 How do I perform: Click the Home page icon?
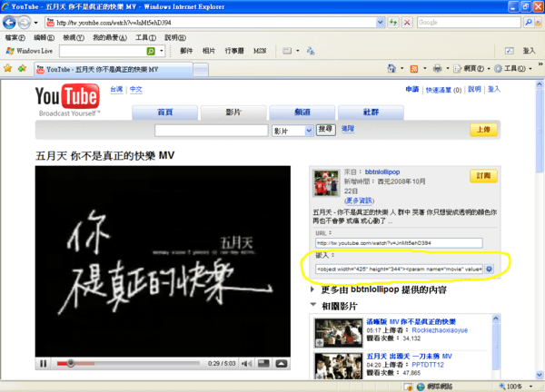click(391, 68)
